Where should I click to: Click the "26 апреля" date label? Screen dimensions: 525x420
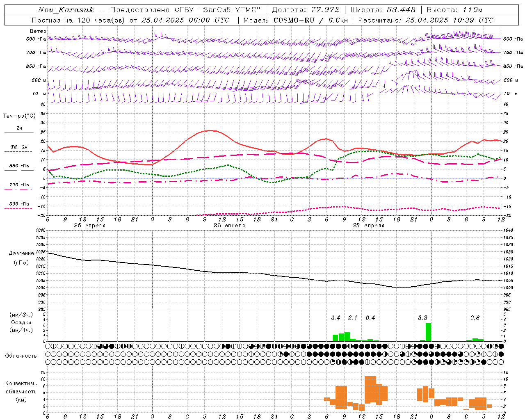[x=229, y=226]
